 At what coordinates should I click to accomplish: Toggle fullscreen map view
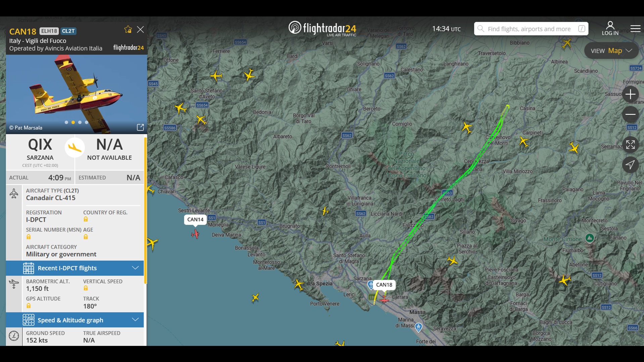click(x=630, y=145)
